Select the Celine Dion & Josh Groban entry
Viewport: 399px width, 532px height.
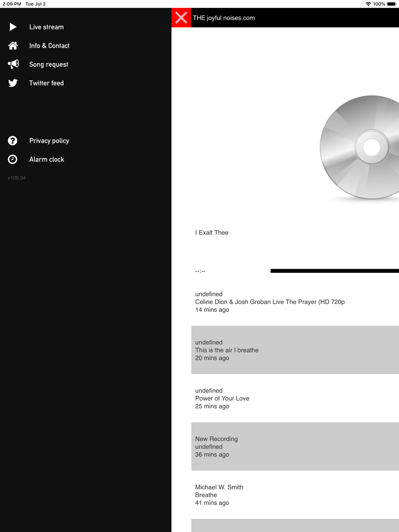[295, 302]
